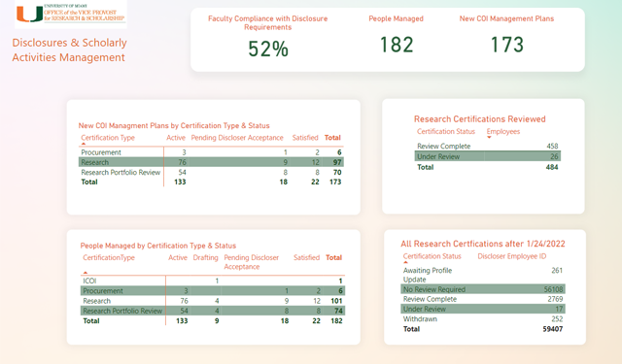The height and width of the screenshot is (364, 622).
Task: Sort All Research Certifications by Certification Status
Action: pyautogui.click(x=432, y=256)
